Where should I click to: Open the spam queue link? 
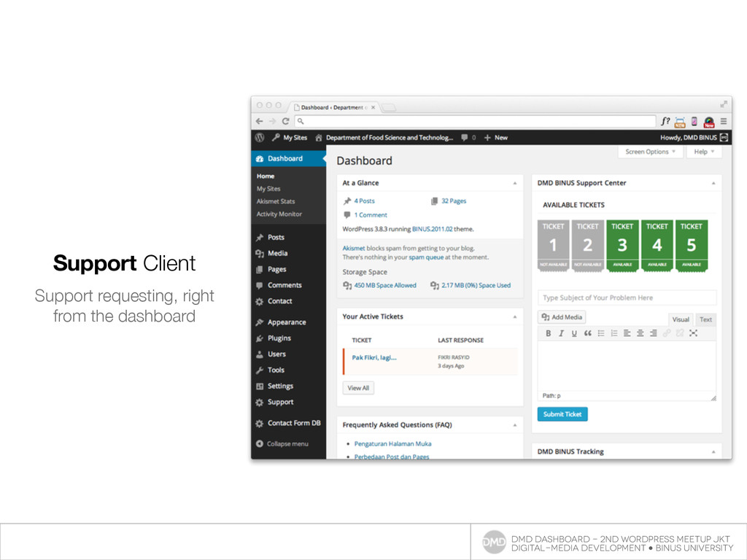click(426, 257)
